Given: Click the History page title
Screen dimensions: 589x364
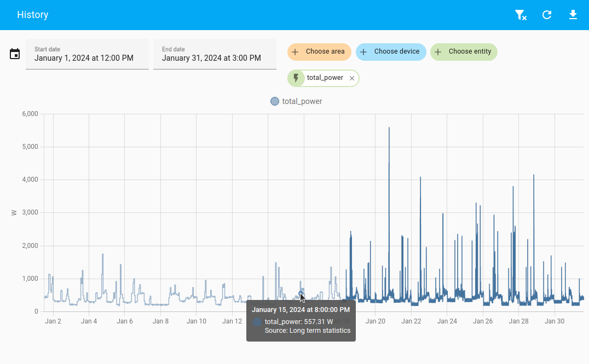Looking at the screenshot, I should (x=33, y=15).
